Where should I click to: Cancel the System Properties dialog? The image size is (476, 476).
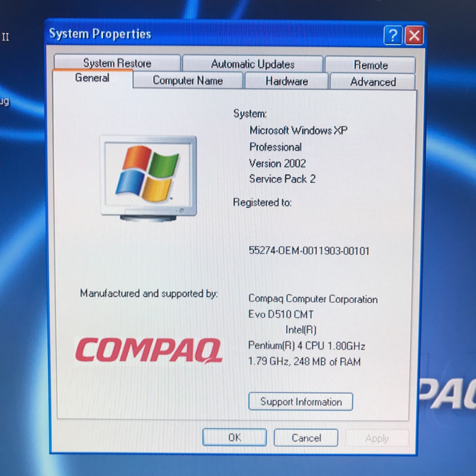tap(306, 438)
